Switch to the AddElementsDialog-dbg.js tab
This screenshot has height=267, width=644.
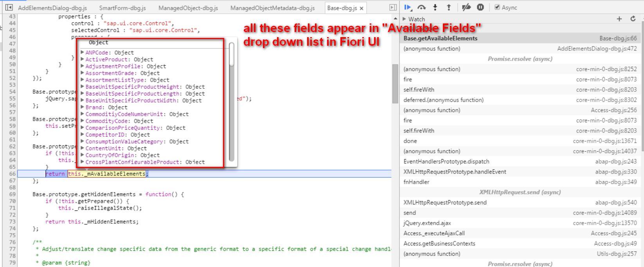click(x=52, y=8)
